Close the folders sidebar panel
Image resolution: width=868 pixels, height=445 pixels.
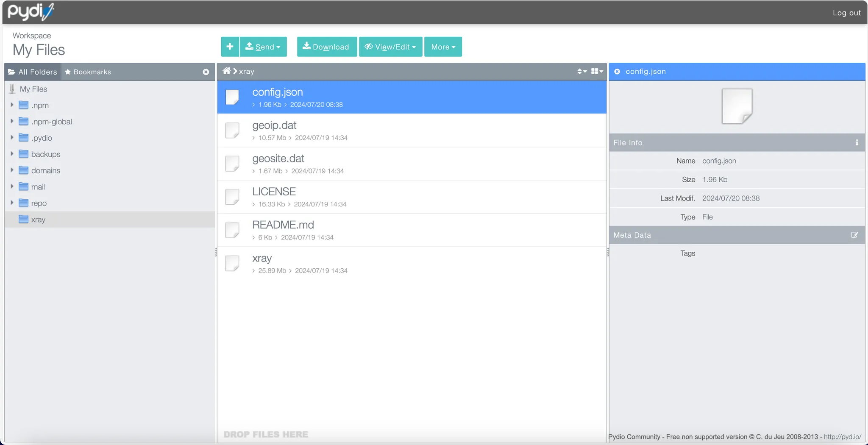pos(206,72)
